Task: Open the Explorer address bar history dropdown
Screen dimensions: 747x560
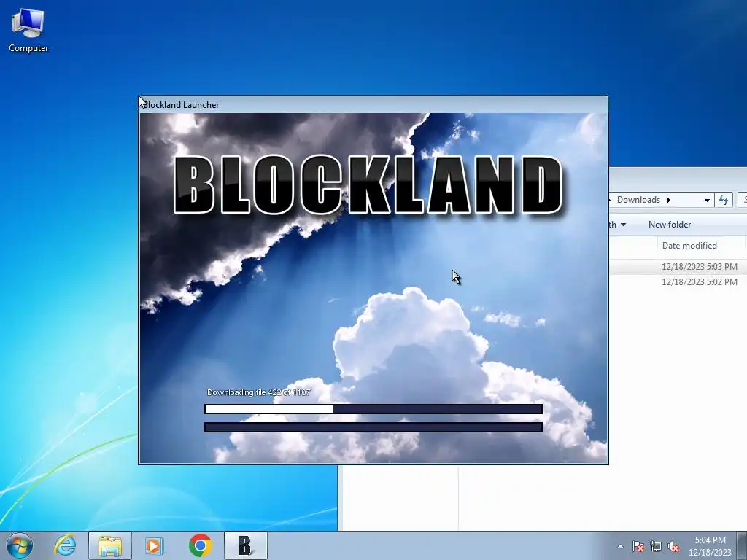Action: coord(707,200)
